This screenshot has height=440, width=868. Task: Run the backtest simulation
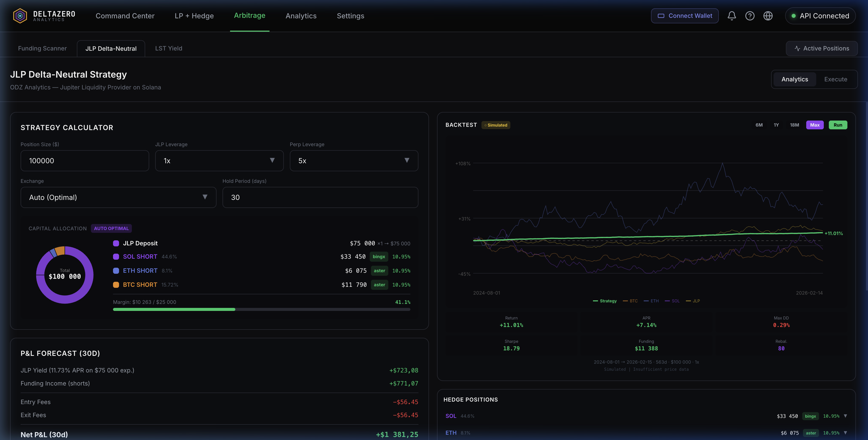tap(838, 125)
